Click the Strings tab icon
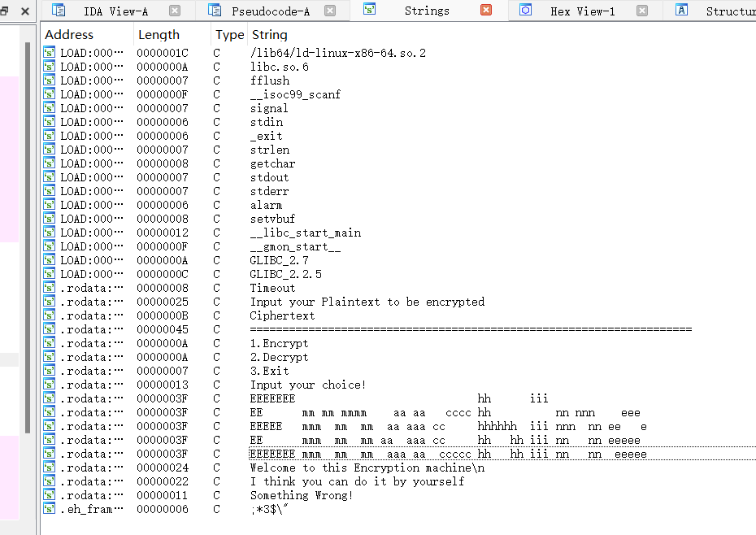 370,11
